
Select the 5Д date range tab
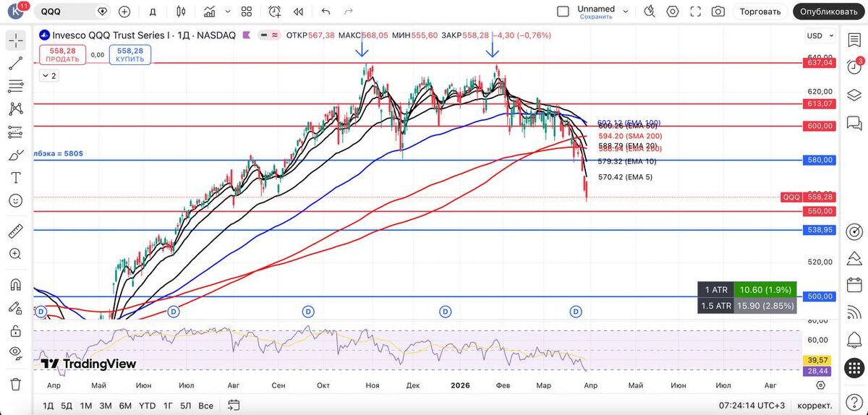[67, 405]
